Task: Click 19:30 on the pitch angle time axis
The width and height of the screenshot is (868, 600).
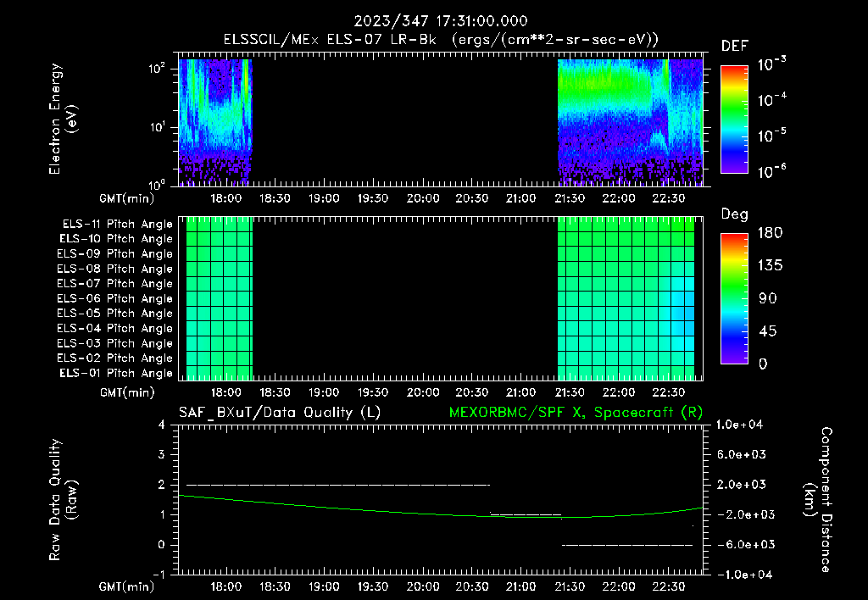Action: (373, 392)
